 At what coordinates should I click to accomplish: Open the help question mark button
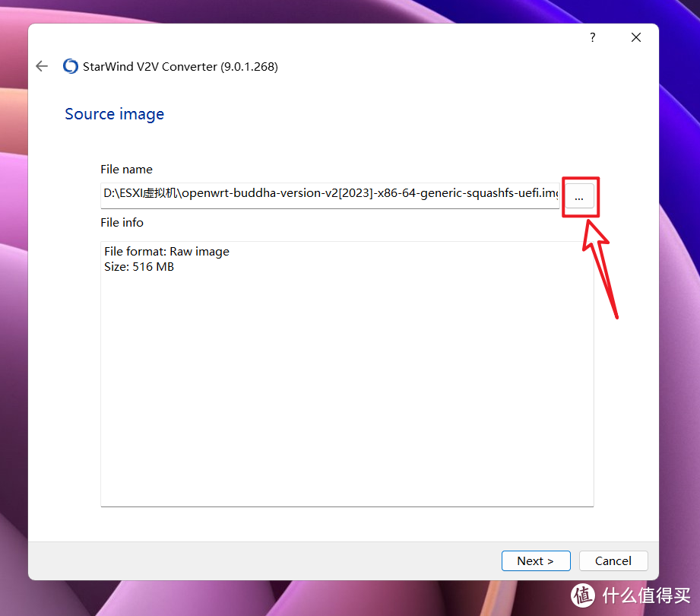(592, 37)
